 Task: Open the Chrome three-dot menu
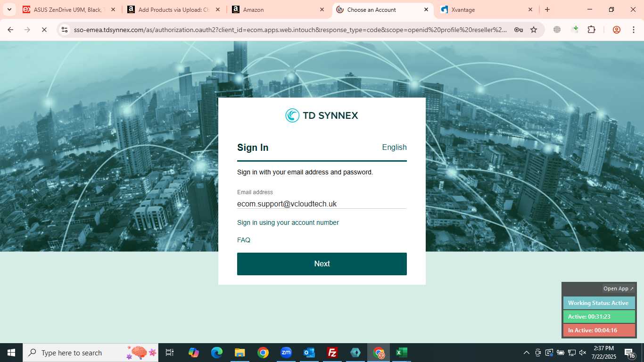tap(634, 30)
